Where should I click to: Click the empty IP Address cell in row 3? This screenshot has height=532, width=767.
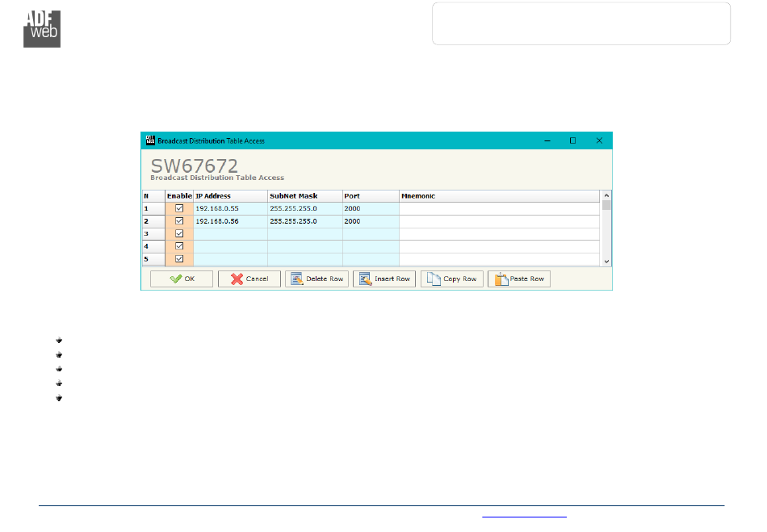[x=230, y=234]
